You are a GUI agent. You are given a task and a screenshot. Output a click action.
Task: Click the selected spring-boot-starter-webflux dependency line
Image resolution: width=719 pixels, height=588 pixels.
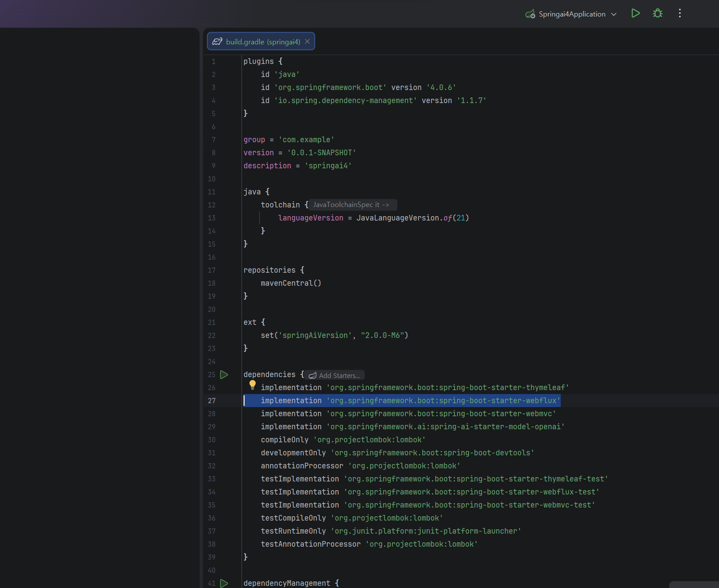point(410,401)
